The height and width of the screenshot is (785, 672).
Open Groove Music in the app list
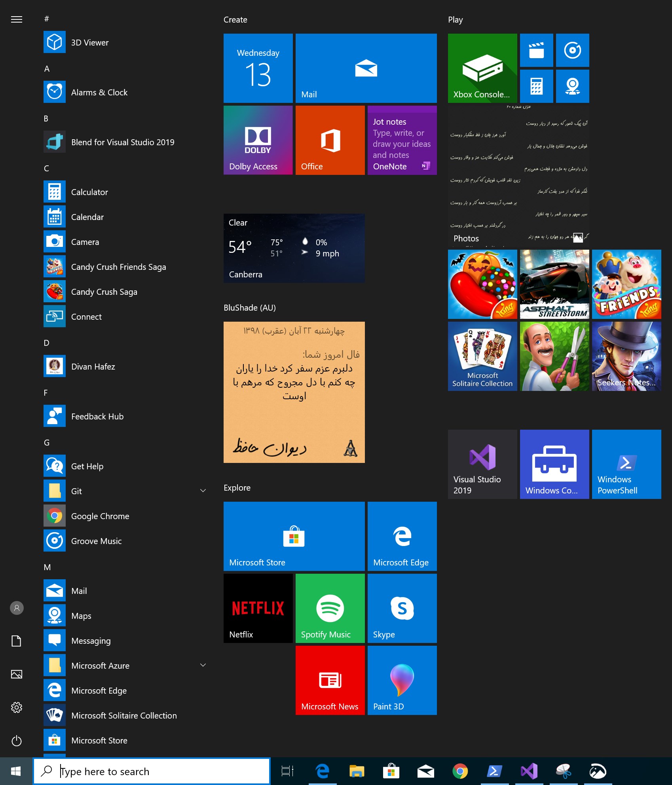click(x=125, y=541)
